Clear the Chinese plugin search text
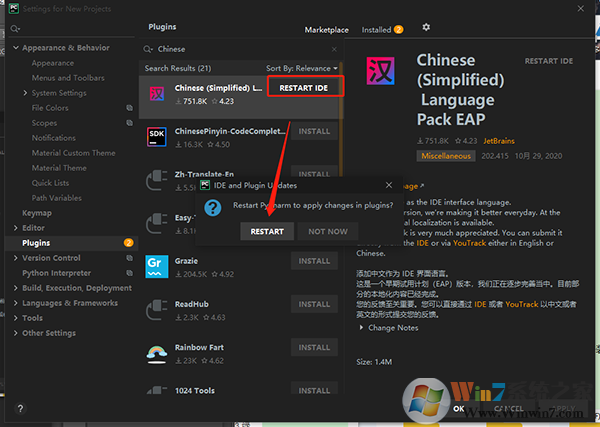The height and width of the screenshot is (427, 600). (334, 49)
